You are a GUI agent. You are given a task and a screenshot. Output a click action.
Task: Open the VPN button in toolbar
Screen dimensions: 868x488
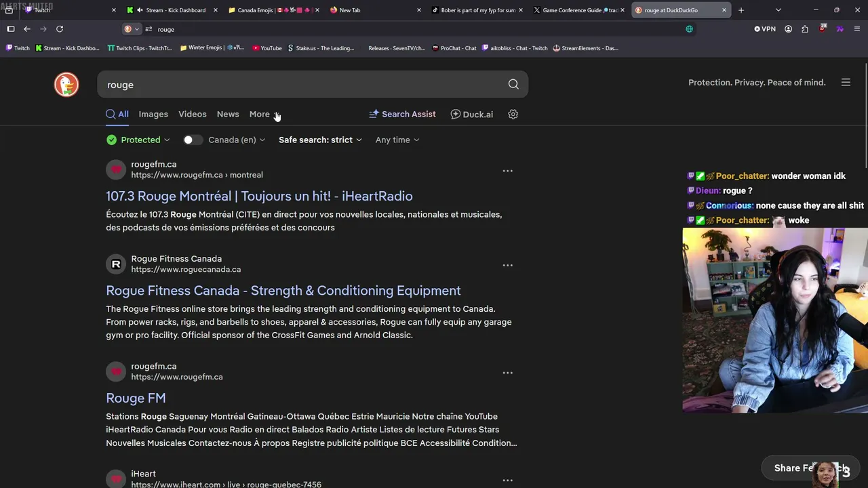pyautogui.click(x=765, y=29)
